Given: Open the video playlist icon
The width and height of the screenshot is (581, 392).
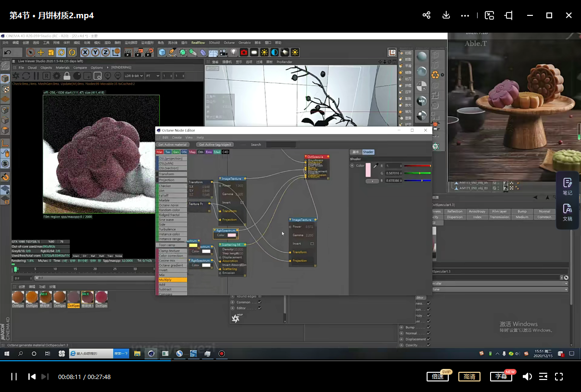Looking at the screenshot, I should [543, 377].
